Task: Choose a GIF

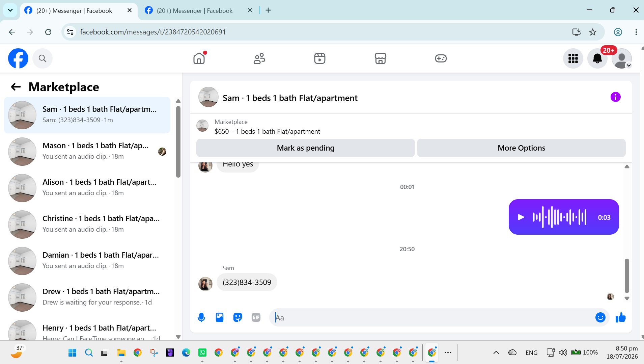Action: (256, 317)
